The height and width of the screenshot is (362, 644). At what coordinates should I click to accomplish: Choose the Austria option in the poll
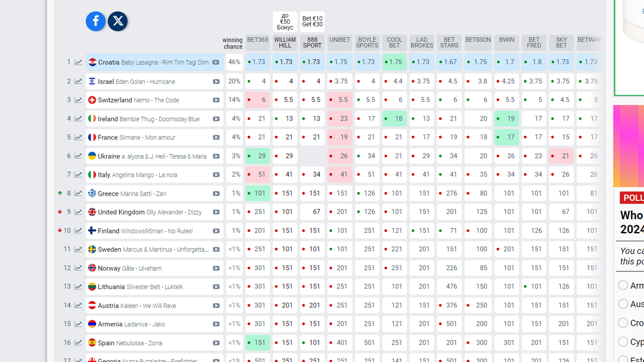pyautogui.click(x=623, y=304)
